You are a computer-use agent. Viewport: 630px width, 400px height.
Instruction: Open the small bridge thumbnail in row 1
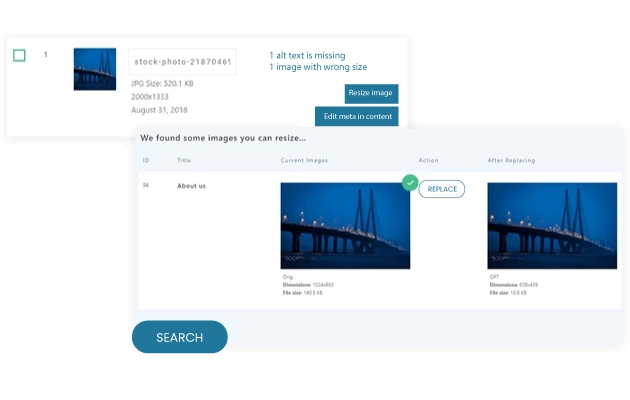[x=95, y=69]
